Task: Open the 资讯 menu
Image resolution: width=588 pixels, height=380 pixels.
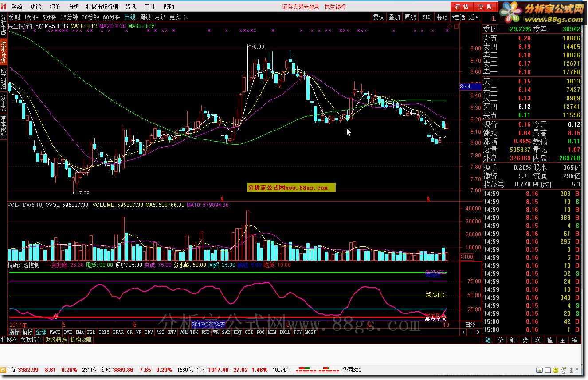Action: pos(130,7)
